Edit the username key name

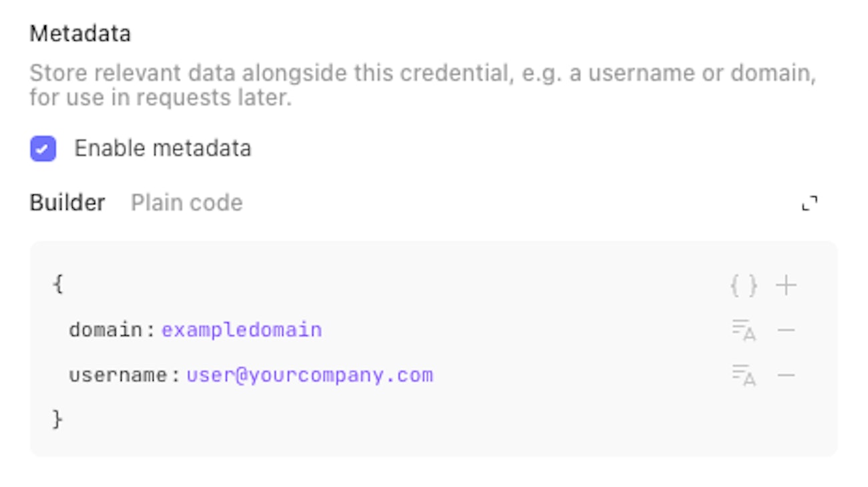pyautogui.click(x=118, y=375)
